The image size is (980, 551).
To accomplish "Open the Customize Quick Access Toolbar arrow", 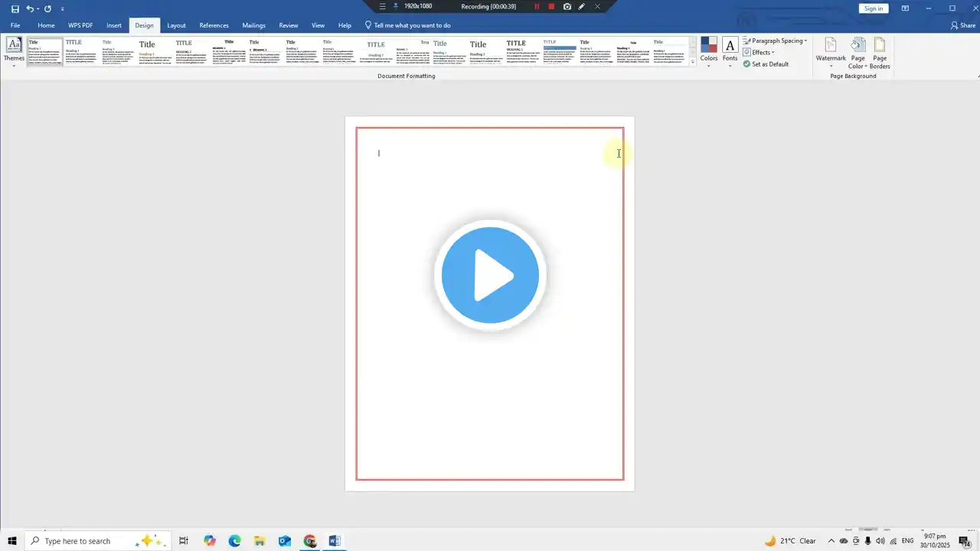I will point(63,8).
